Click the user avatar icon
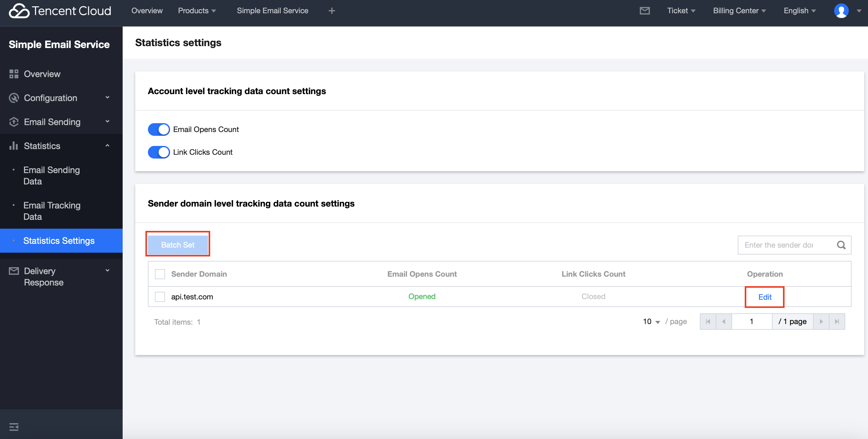The height and width of the screenshot is (439, 868). click(x=841, y=11)
